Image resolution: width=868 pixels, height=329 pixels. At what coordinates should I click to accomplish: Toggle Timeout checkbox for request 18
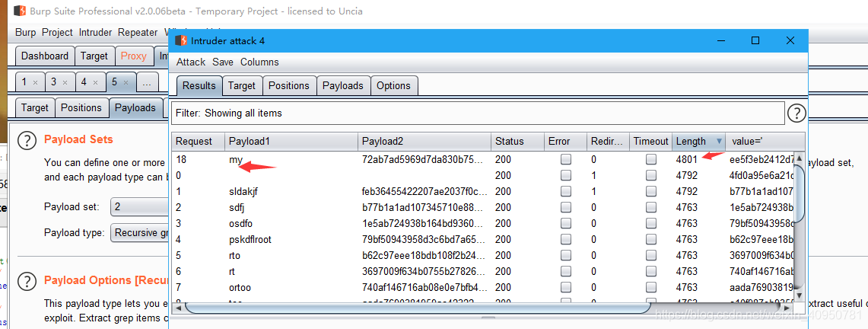click(x=651, y=159)
